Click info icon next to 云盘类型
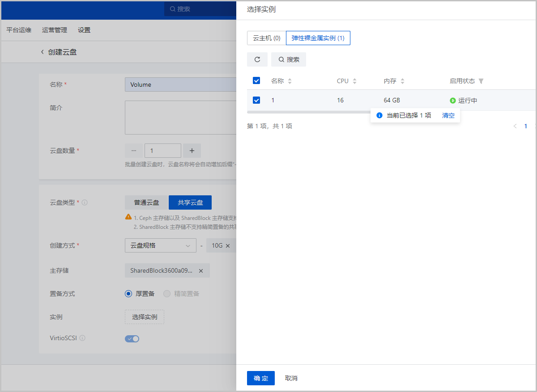537x392 pixels. coord(85,202)
